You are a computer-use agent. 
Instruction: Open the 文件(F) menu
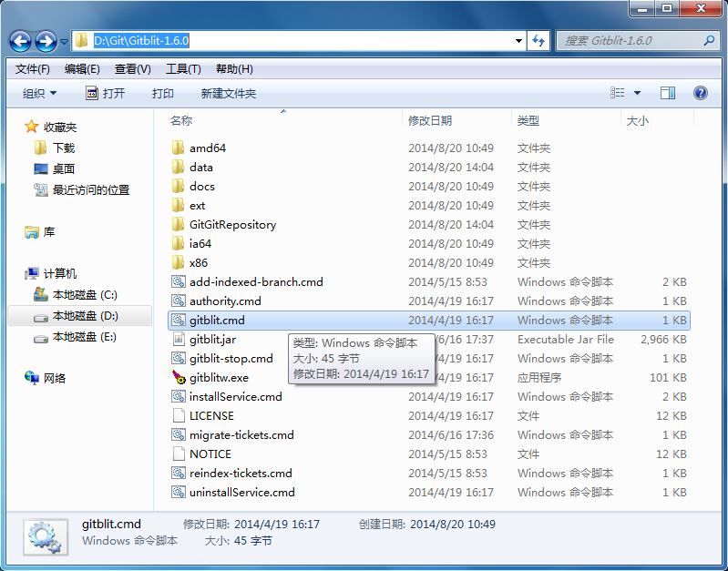click(x=32, y=69)
